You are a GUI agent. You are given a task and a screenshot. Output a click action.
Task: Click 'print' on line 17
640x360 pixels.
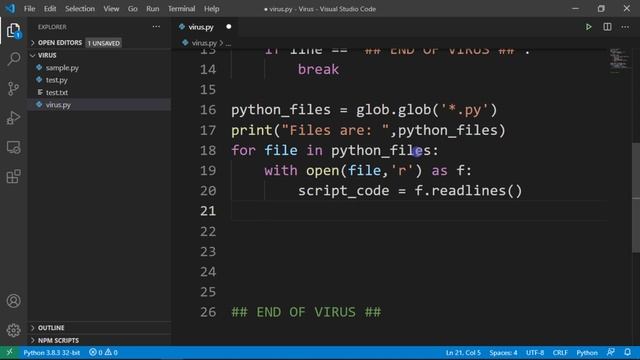click(x=252, y=130)
